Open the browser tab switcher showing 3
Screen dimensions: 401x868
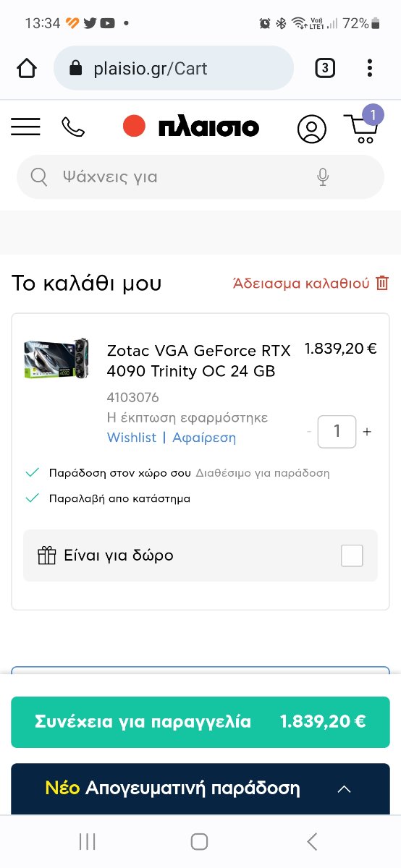pos(325,68)
